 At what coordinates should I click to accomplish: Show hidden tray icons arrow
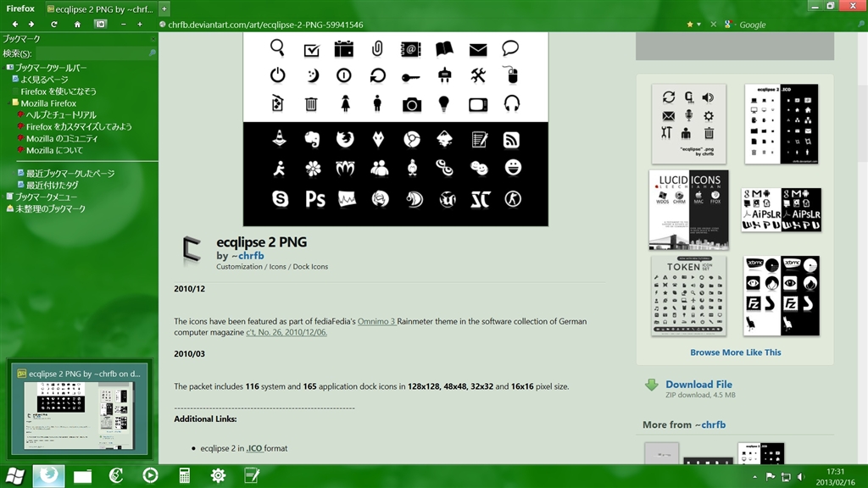point(754,476)
